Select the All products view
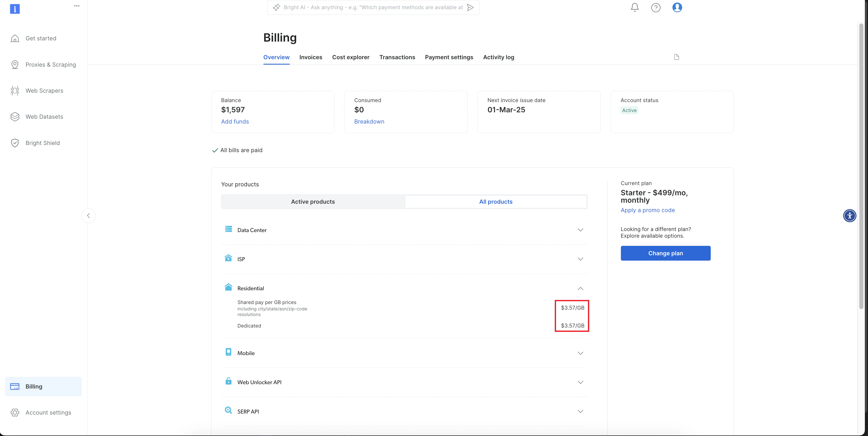Screen dimensions: 868x436 tap(495, 201)
